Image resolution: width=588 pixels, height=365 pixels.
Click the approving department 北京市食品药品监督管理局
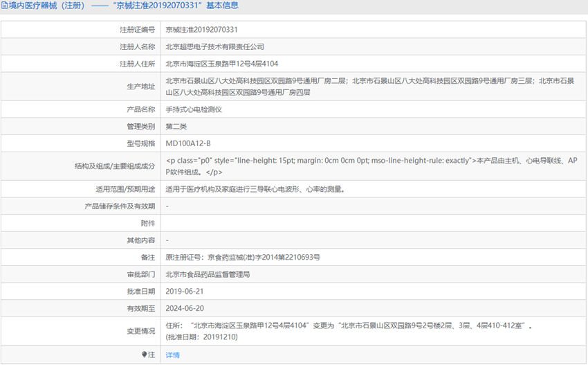(x=208, y=274)
